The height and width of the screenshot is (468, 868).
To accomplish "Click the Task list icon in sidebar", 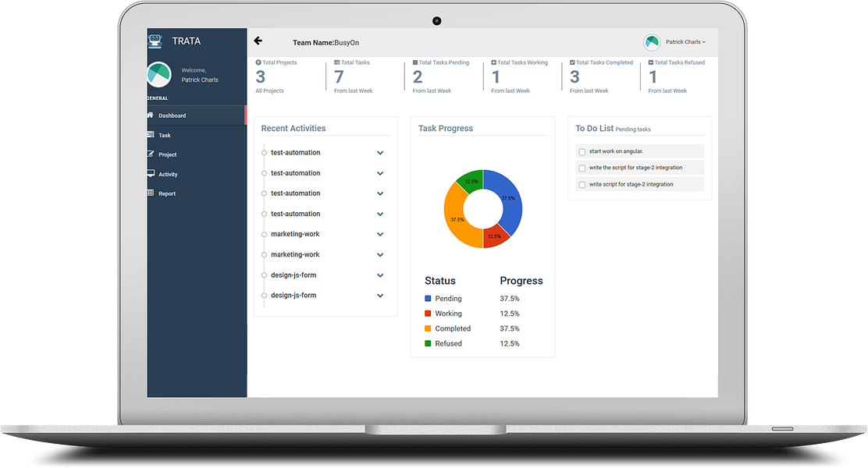I will pyautogui.click(x=151, y=134).
